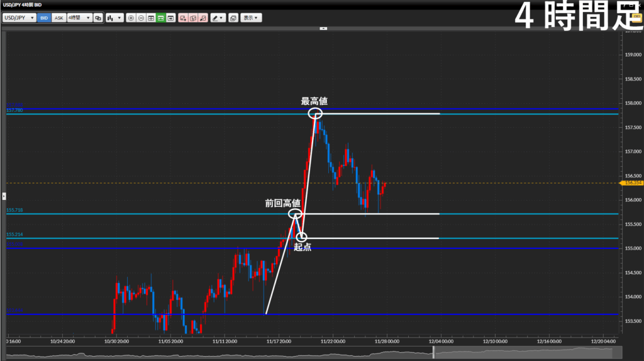Viewport: 644px width, 361px height.
Task: Open the pencil drawing tools menu
Action: pos(218,18)
